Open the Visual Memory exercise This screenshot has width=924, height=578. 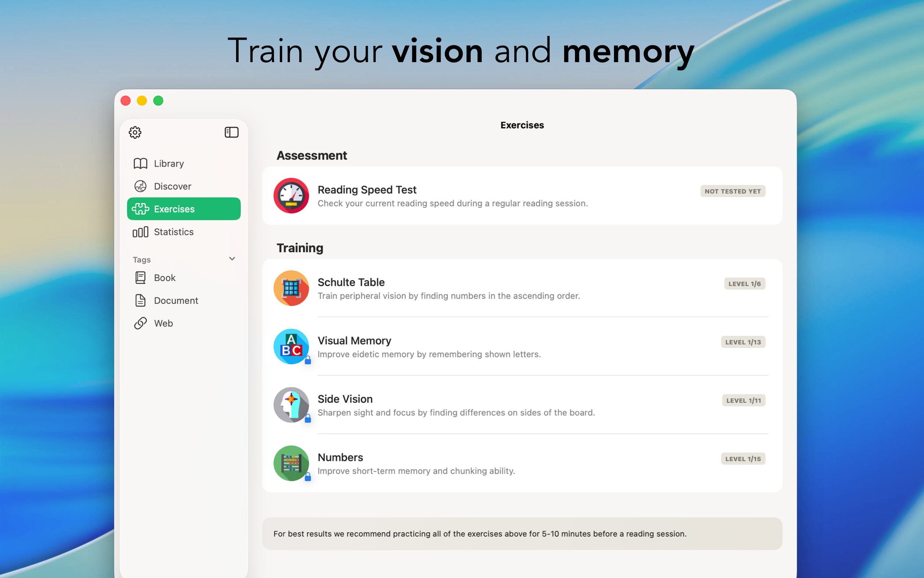[x=522, y=346]
